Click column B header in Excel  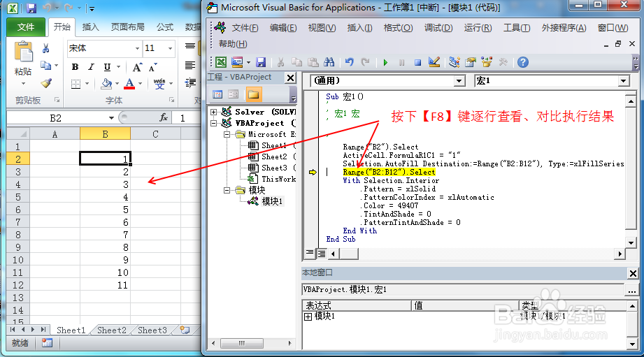105,134
